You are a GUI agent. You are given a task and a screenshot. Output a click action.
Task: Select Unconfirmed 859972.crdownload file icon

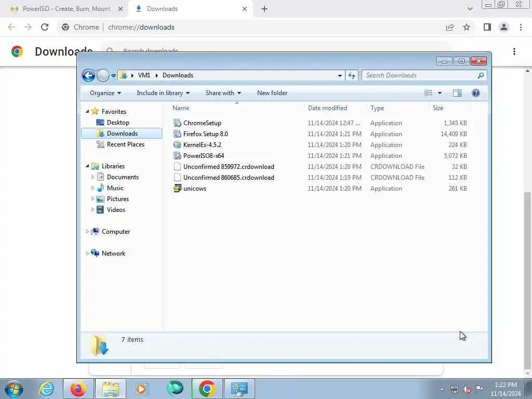click(x=177, y=167)
